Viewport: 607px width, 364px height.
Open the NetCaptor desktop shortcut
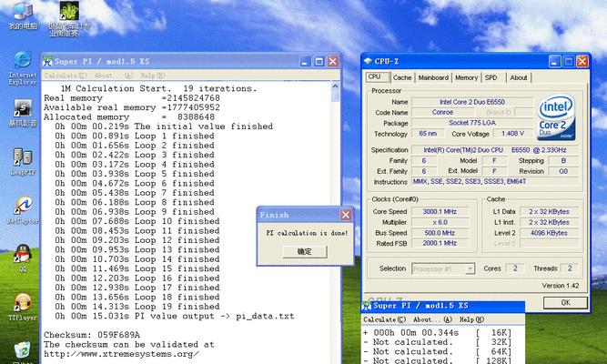pyautogui.click(x=23, y=210)
